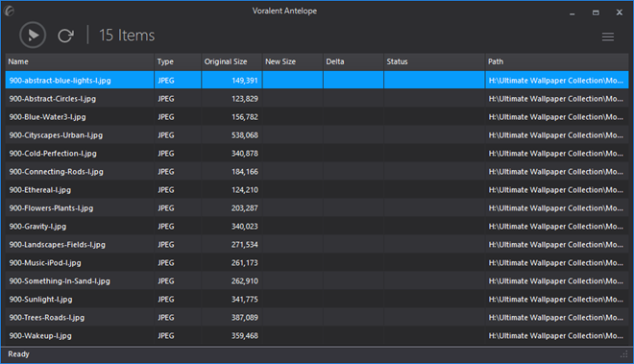This screenshot has height=364, width=634.
Task: Click original size value 359,468
Action: pyautogui.click(x=245, y=336)
